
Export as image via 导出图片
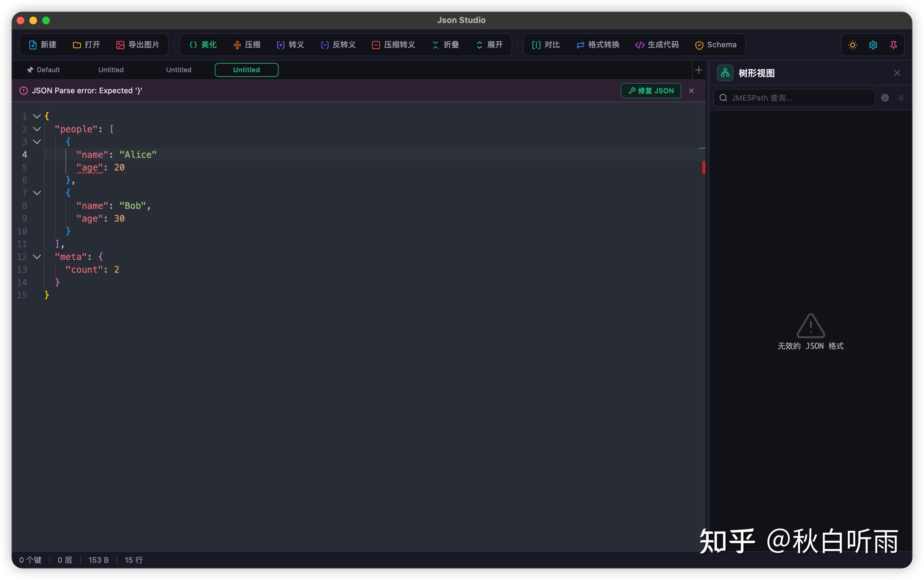point(138,45)
